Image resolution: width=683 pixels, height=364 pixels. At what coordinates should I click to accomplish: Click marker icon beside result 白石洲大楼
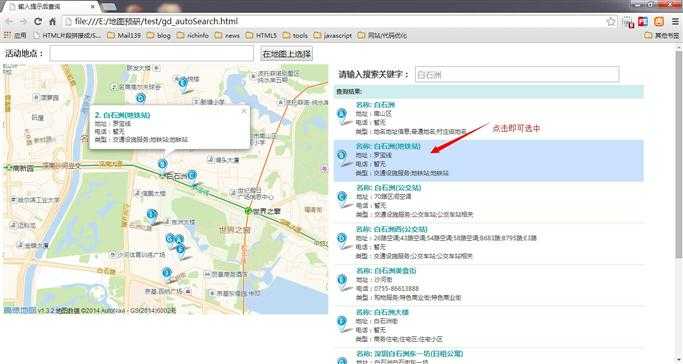click(x=342, y=323)
